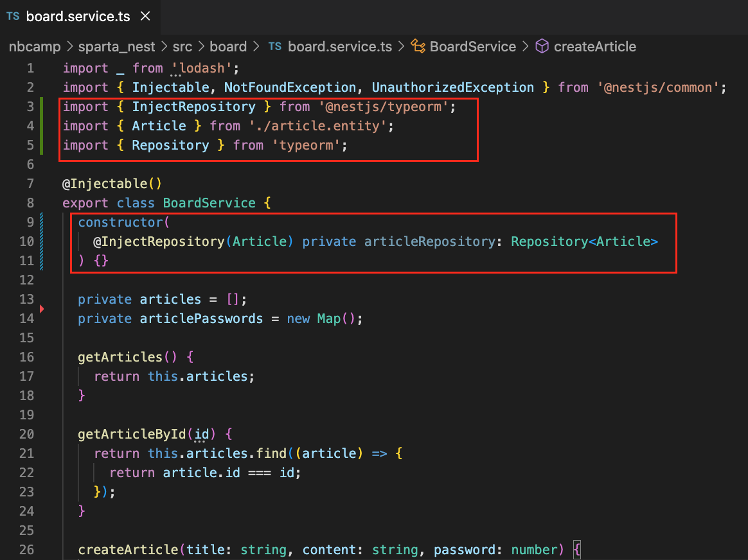Open the src breadcrumb dropdown

pos(183,46)
